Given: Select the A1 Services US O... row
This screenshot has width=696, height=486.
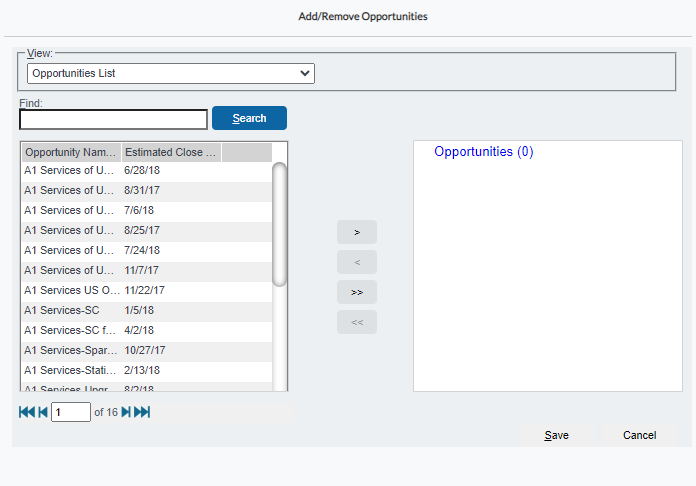Looking at the screenshot, I should point(146,290).
